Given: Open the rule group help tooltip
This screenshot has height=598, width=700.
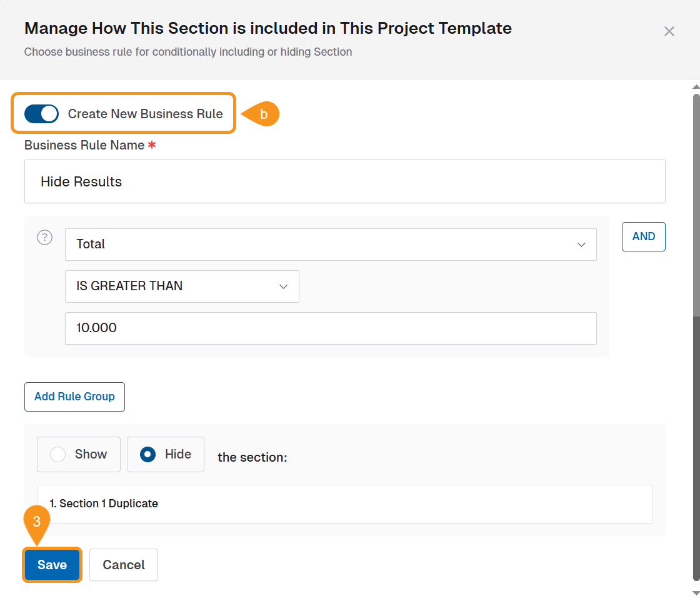Looking at the screenshot, I should (44, 237).
